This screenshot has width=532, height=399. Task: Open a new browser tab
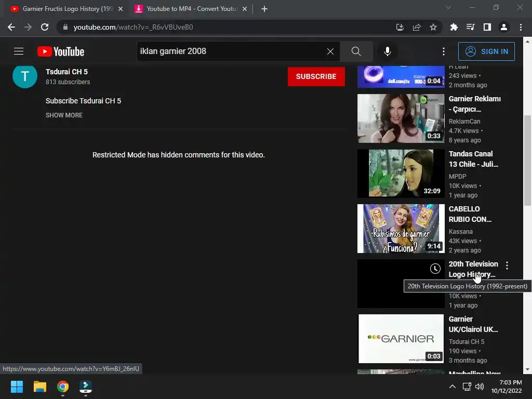pos(264,9)
